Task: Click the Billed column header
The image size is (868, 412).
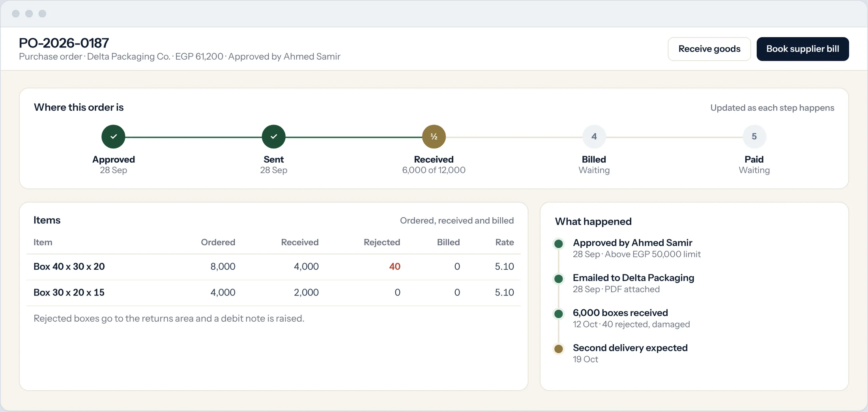Action: point(448,242)
